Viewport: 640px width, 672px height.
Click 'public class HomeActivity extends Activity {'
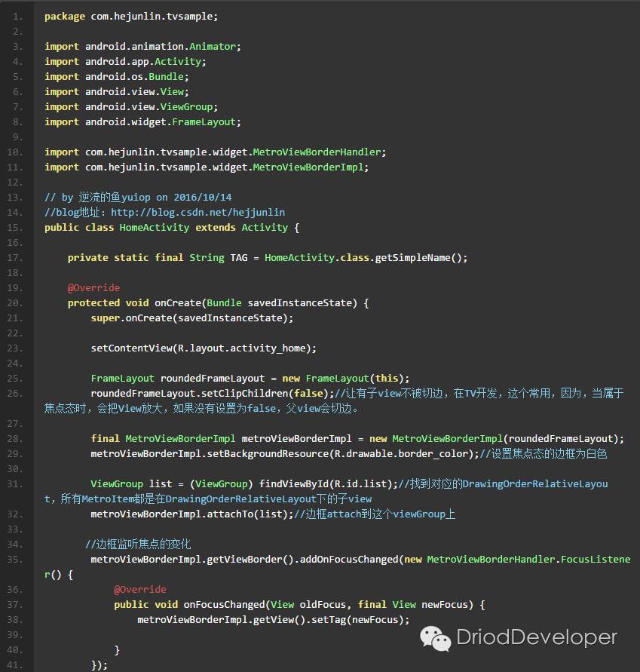(x=172, y=228)
